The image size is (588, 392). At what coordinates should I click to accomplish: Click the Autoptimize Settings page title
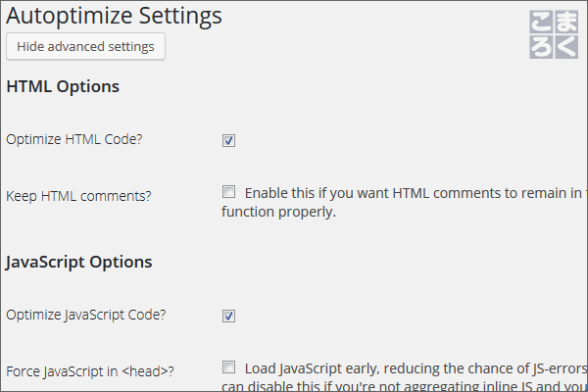[114, 17]
